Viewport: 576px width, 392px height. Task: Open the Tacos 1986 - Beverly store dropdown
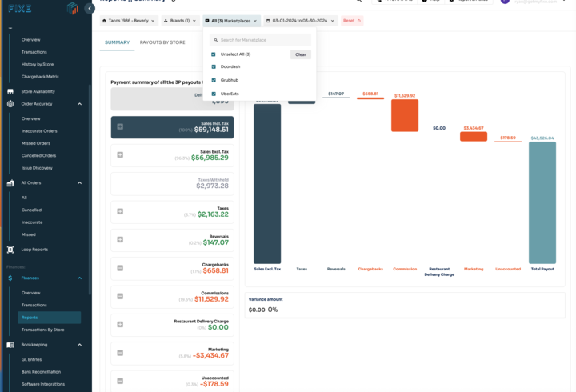(129, 21)
